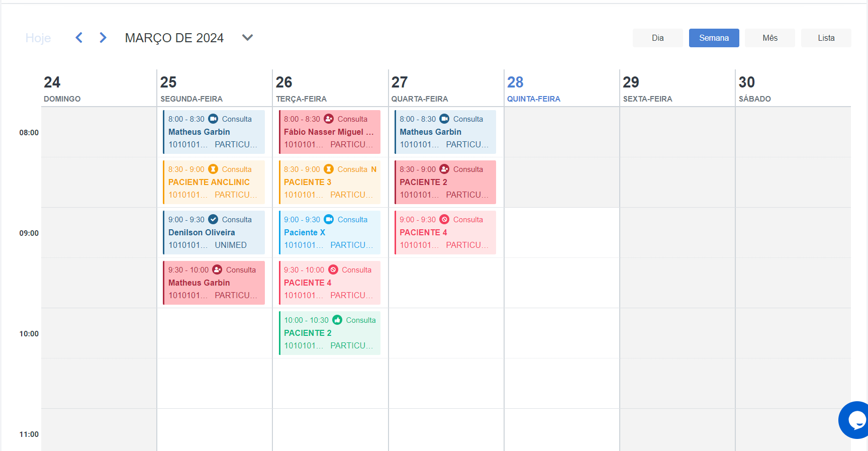Open Paciente X name text

[x=305, y=232]
